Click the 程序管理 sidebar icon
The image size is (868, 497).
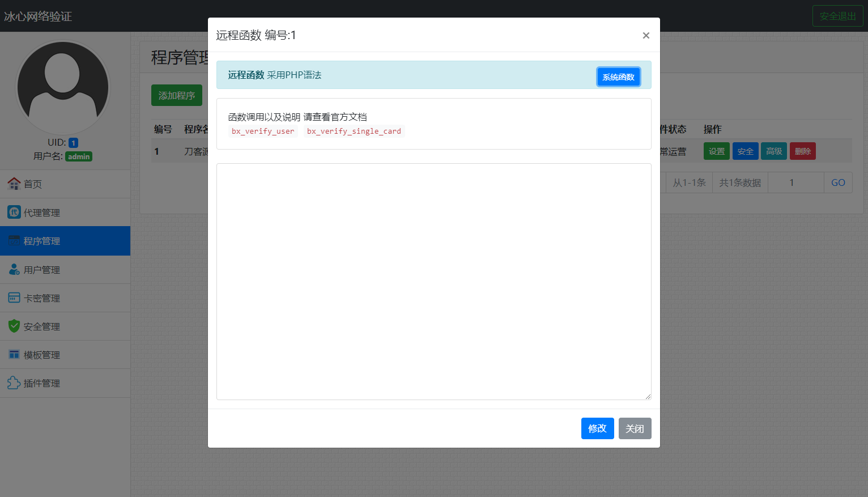point(14,240)
